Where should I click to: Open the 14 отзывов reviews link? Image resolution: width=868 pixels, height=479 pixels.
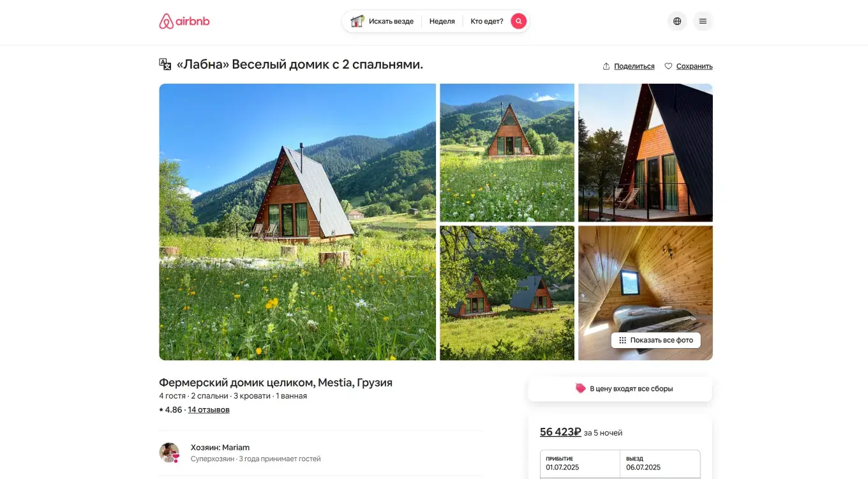[209, 410]
